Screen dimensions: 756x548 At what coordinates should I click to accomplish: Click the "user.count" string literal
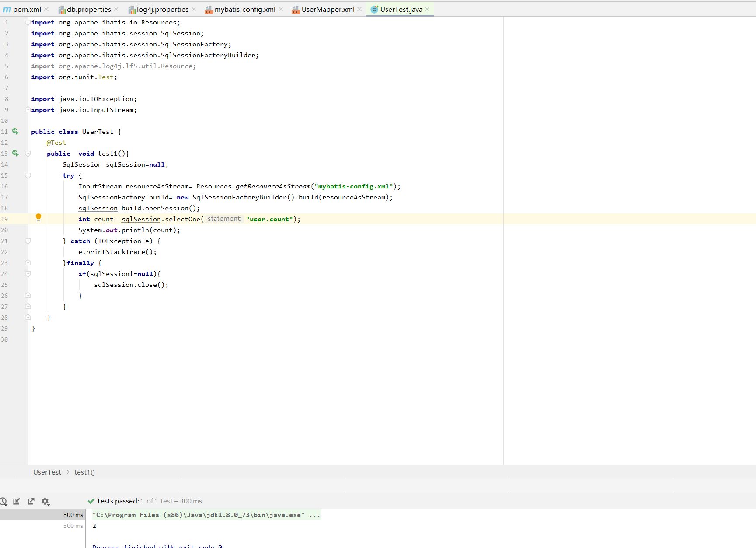pyautogui.click(x=269, y=219)
